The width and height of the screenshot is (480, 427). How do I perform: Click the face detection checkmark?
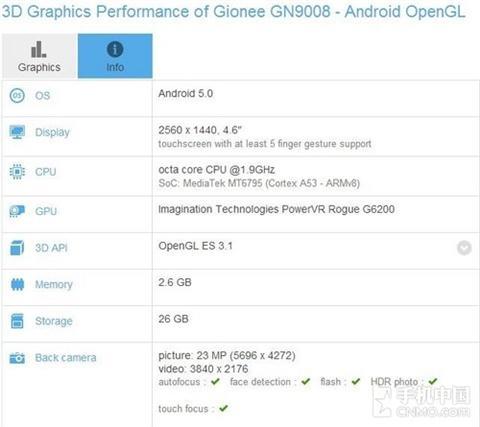pos(306,381)
